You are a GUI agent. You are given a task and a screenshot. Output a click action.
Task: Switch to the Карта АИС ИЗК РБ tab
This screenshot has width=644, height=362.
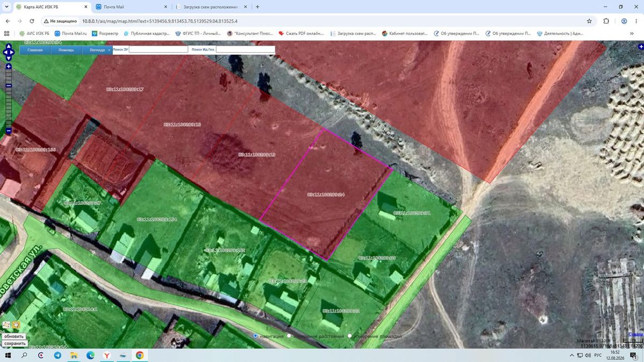pyautogui.click(x=51, y=7)
